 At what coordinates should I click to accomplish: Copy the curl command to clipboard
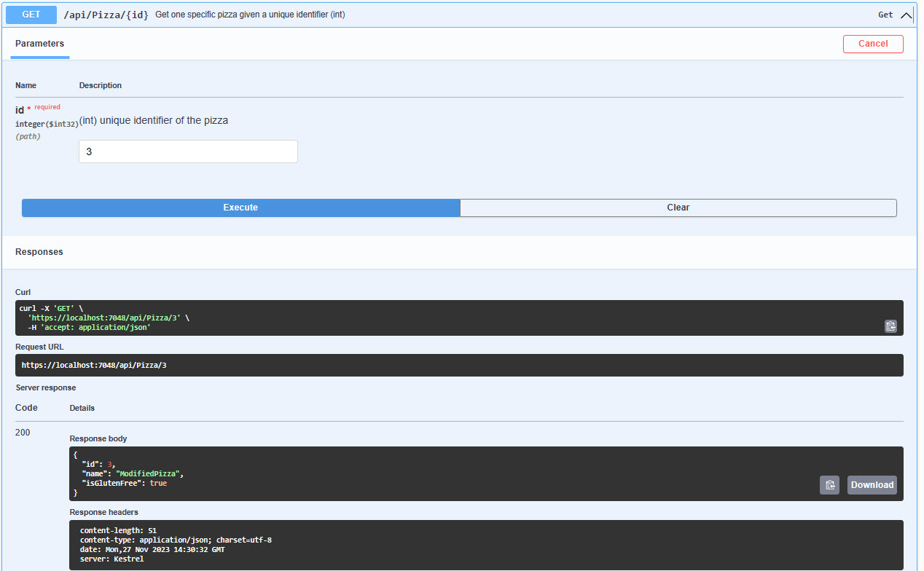(x=890, y=326)
